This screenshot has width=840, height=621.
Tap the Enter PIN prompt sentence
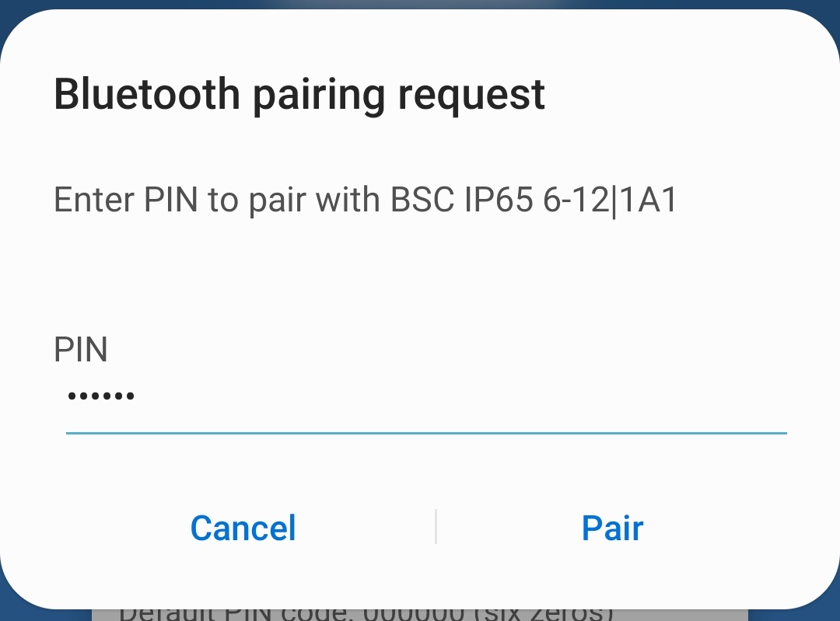click(x=364, y=199)
